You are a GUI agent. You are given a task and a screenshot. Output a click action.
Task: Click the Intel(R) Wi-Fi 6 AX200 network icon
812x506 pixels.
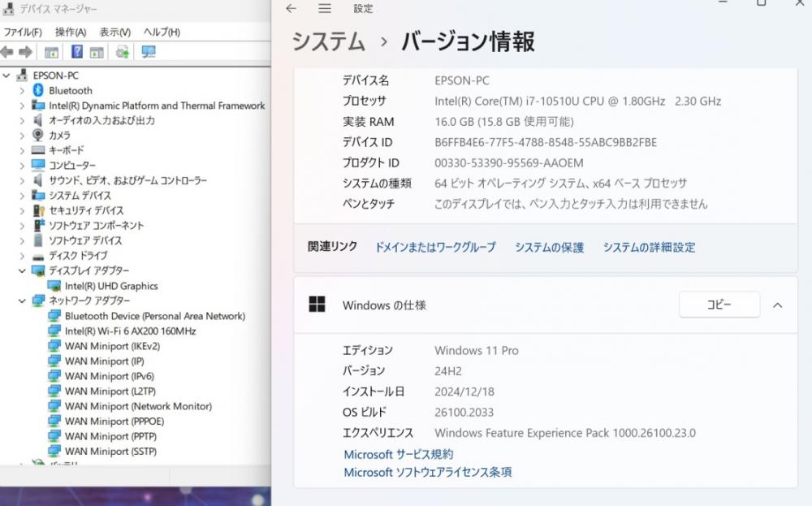(54, 331)
